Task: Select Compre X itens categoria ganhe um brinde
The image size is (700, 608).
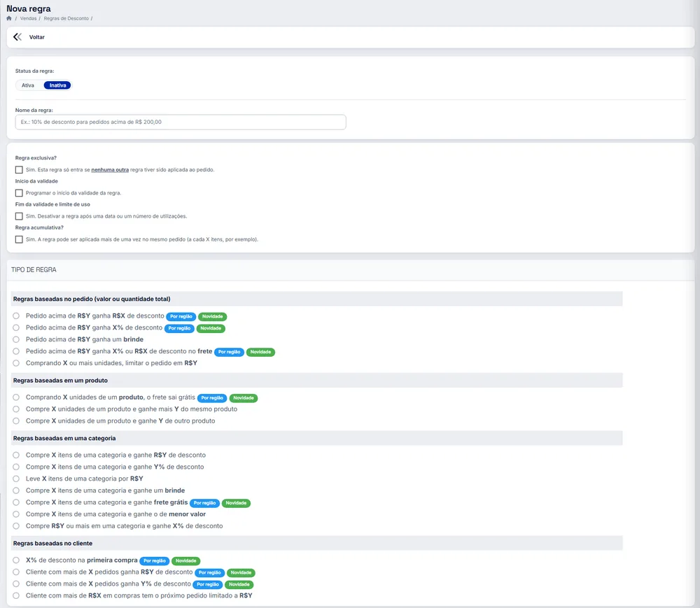Action: click(x=16, y=490)
